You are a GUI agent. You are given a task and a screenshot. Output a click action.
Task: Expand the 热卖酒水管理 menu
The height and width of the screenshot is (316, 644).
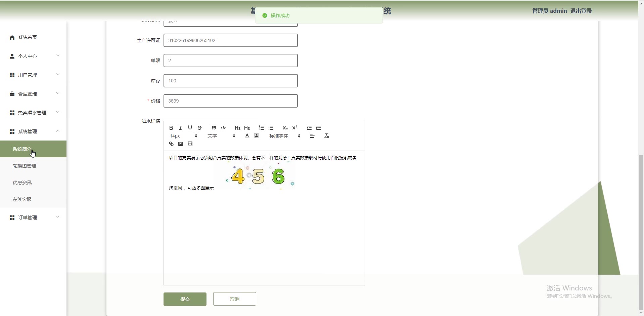tap(33, 113)
